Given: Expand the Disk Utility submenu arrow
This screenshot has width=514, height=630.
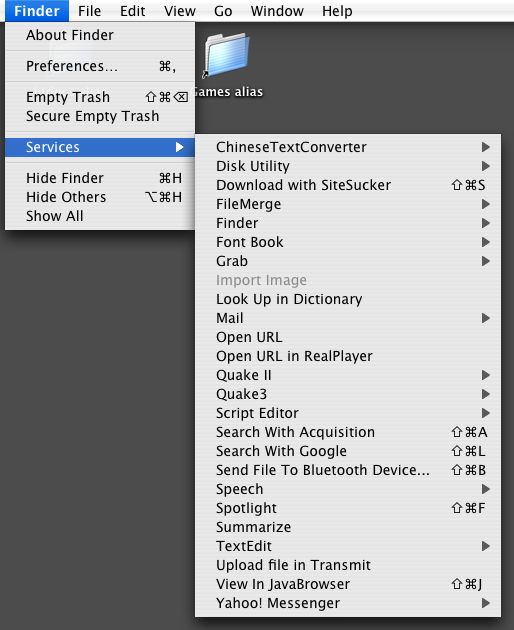Looking at the screenshot, I should 485,166.
